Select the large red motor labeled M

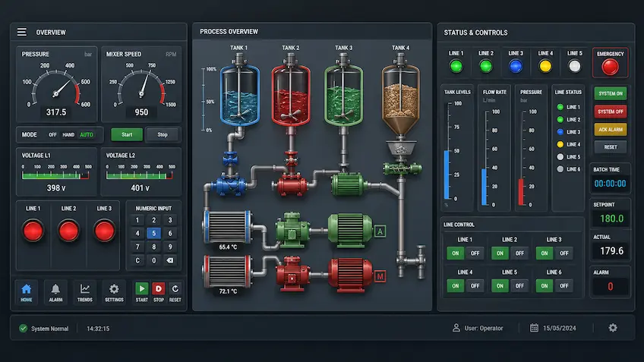(x=350, y=275)
